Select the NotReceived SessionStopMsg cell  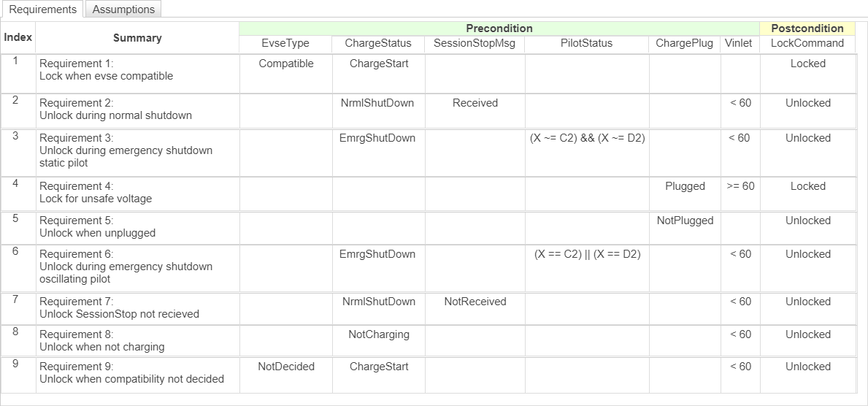click(475, 302)
